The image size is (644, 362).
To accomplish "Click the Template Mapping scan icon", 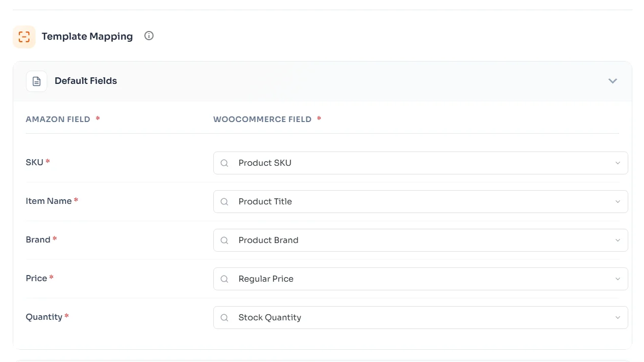I will click(x=24, y=36).
